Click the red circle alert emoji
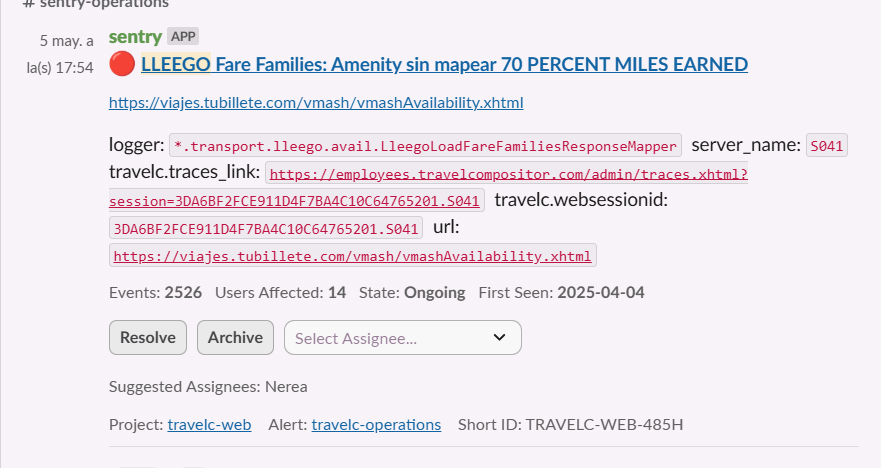 click(x=121, y=65)
